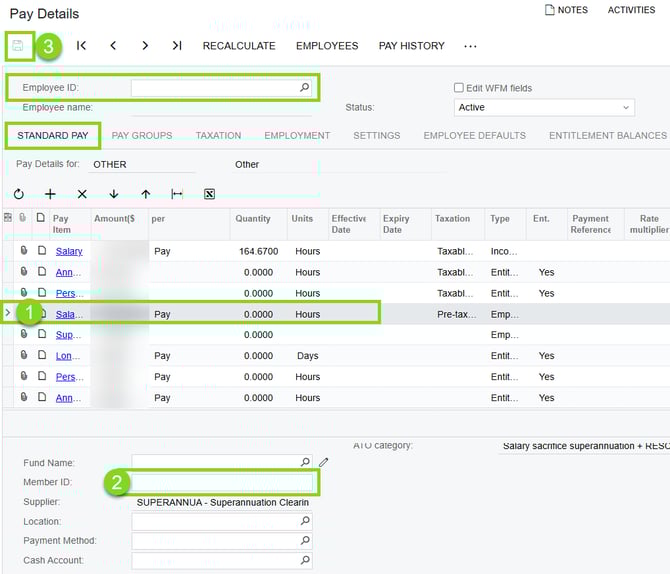Go to last record arrow
This screenshot has width=670, height=574.
pos(177,46)
